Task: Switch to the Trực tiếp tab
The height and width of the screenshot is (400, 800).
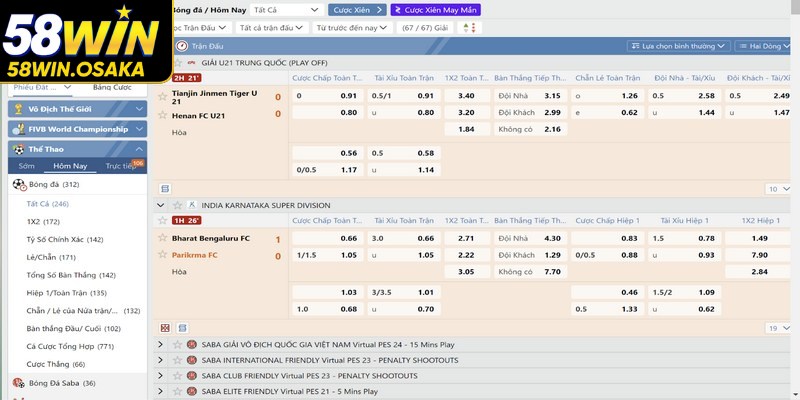Action: 122,166
